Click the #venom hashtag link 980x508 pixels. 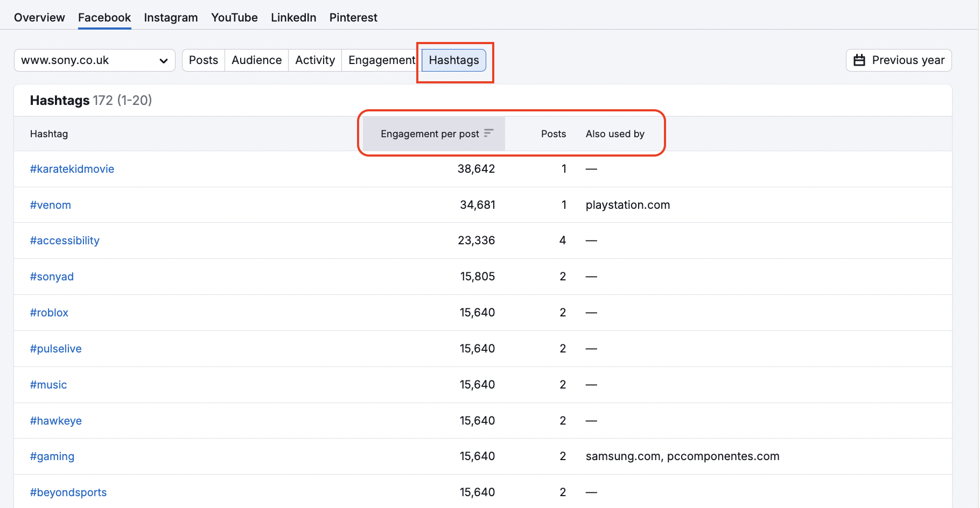coord(50,204)
